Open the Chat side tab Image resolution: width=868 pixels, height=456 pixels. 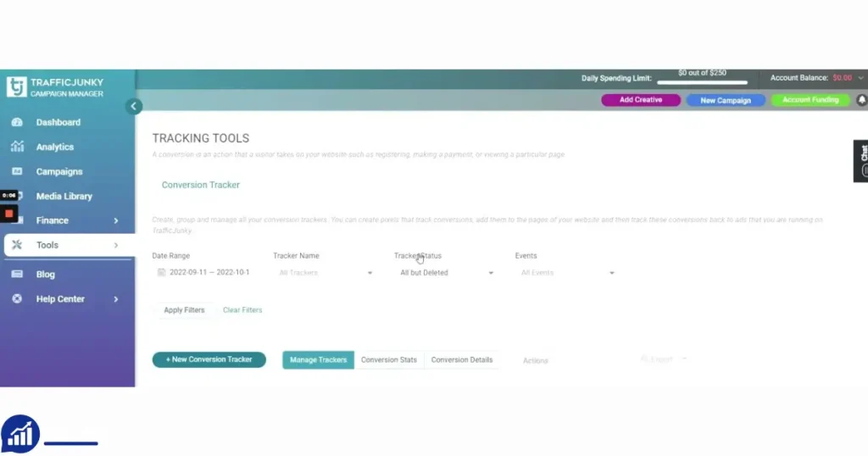click(x=861, y=160)
